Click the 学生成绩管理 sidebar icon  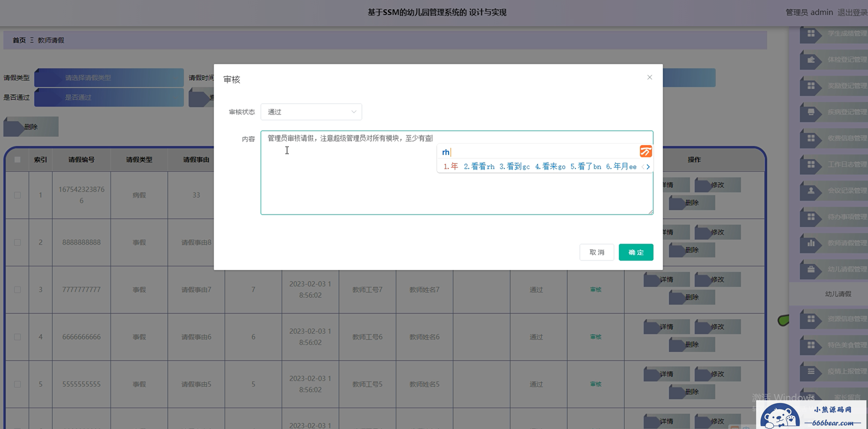811,33
